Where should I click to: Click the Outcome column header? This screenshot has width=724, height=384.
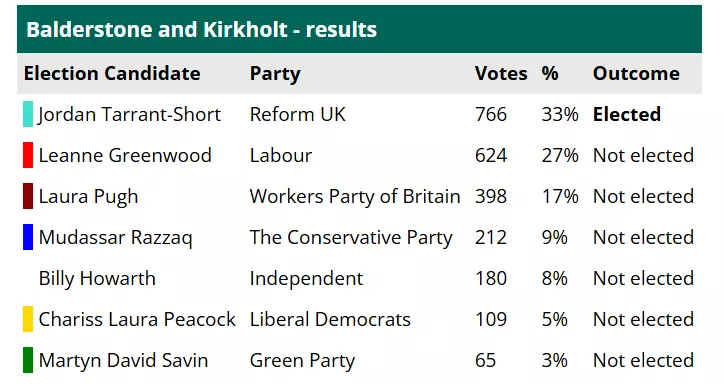click(636, 73)
